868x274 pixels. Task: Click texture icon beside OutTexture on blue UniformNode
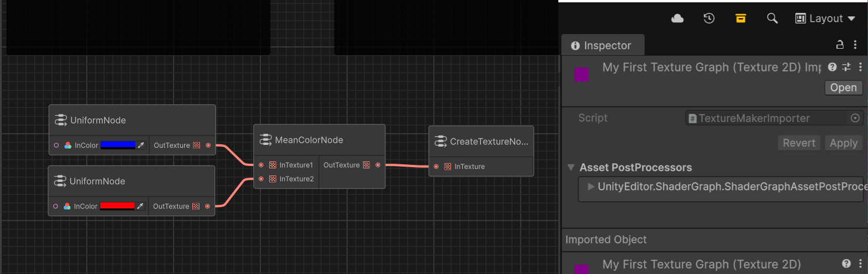click(x=196, y=145)
